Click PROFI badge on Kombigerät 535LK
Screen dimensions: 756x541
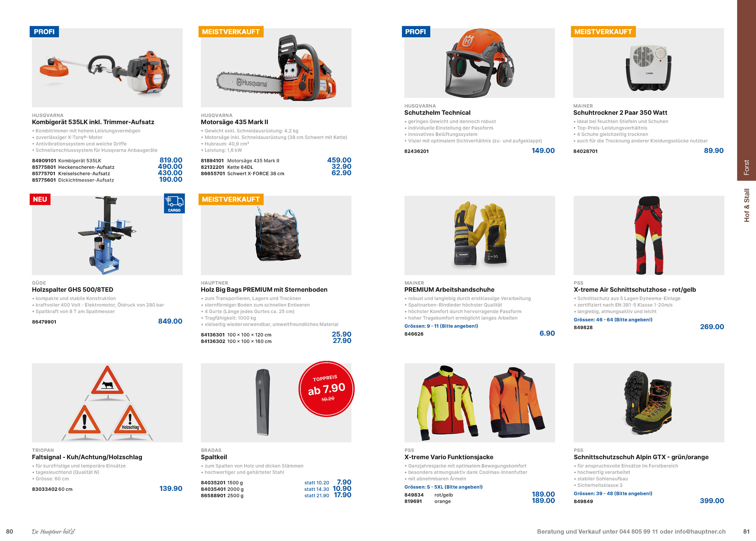point(44,32)
